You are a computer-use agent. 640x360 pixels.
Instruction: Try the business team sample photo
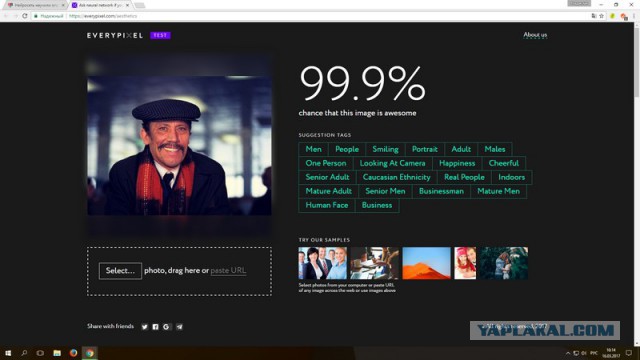coord(322,263)
